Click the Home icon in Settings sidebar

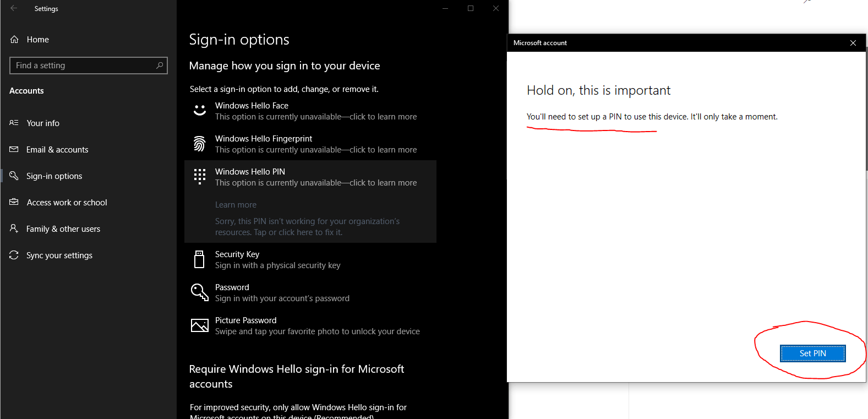tap(14, 40)
